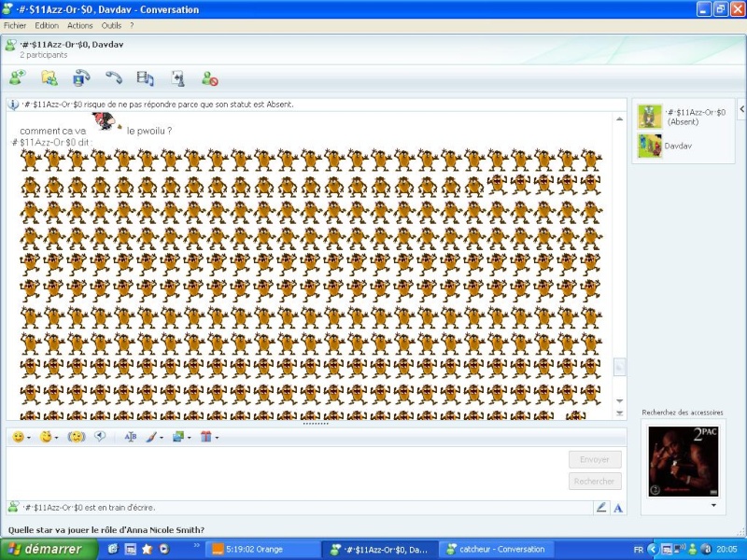
Task: Record a voice clip
Action: tap(100, 437)
